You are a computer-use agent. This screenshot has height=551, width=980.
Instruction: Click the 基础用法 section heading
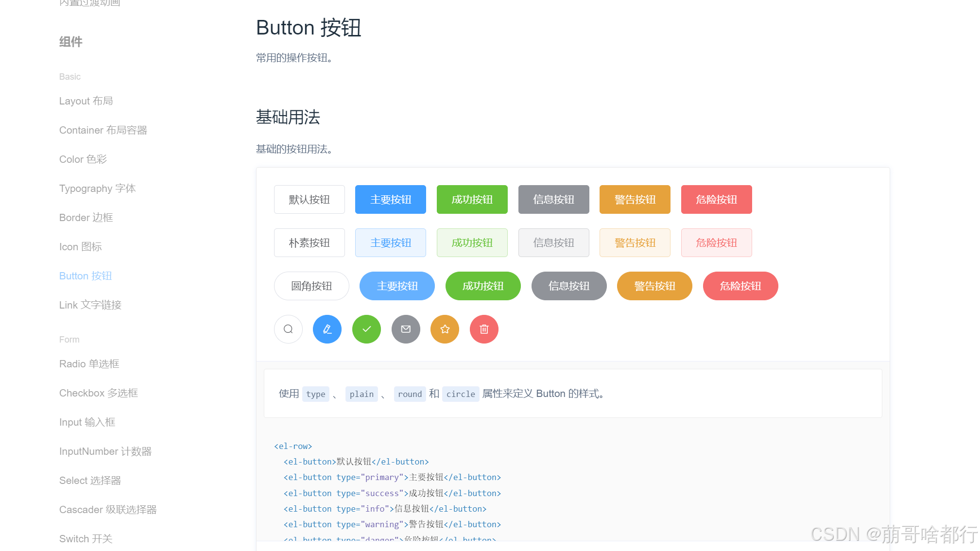[x=288, y=117]
